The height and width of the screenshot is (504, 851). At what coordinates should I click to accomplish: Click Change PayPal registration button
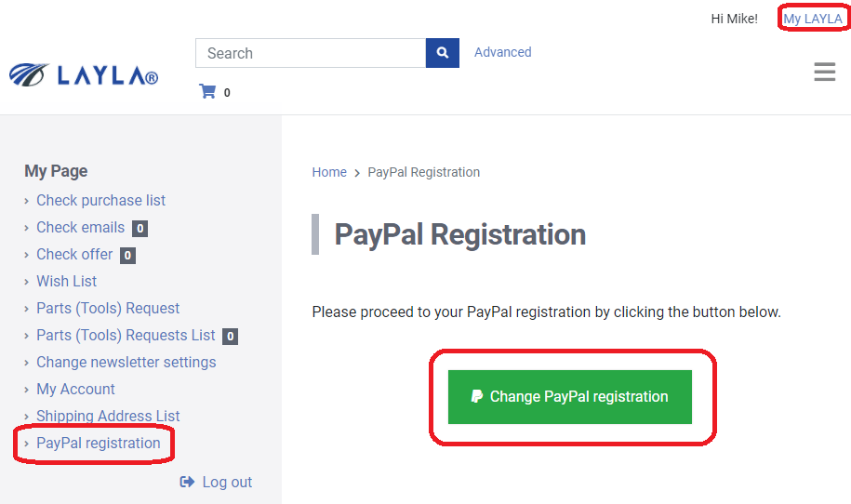(570, 396)
